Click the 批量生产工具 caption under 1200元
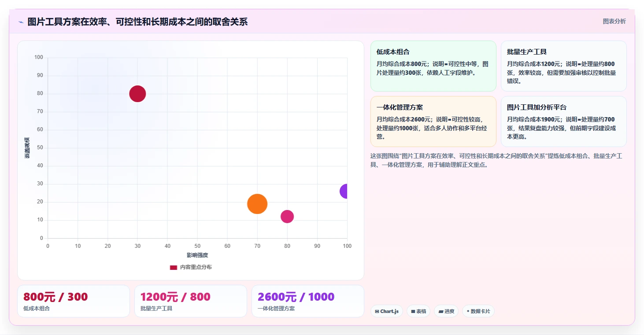 [x=156, y=309]
